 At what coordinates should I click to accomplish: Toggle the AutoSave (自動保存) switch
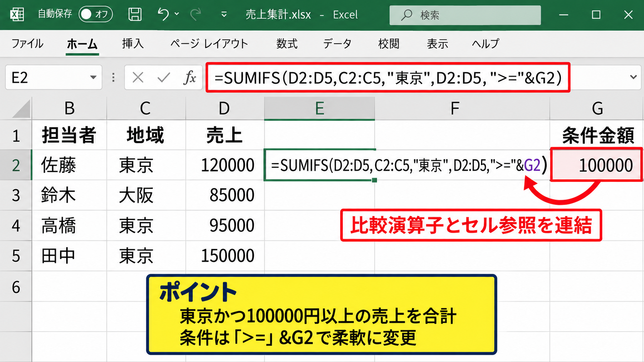click(x=96, y=14)
